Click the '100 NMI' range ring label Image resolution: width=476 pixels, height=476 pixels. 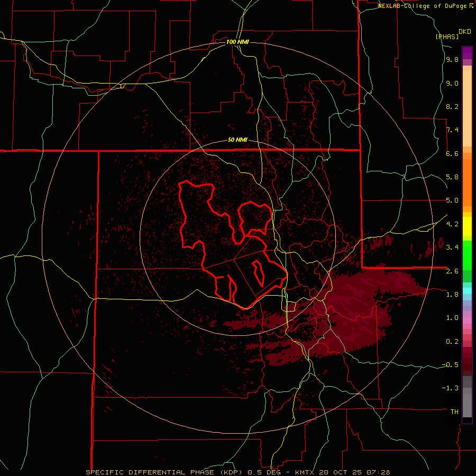(x=237, y=42)
